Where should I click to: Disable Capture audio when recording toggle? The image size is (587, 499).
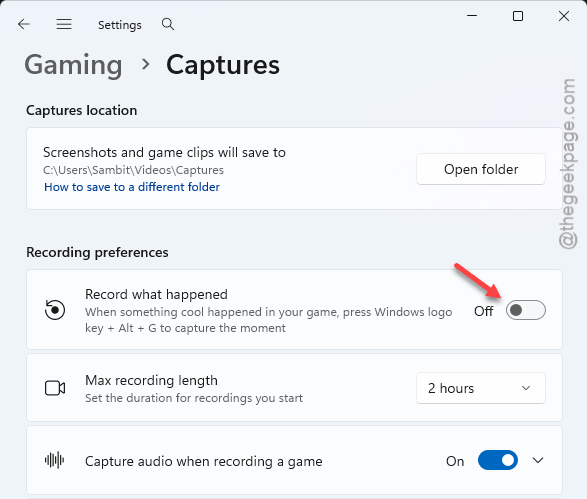[498, 460]
